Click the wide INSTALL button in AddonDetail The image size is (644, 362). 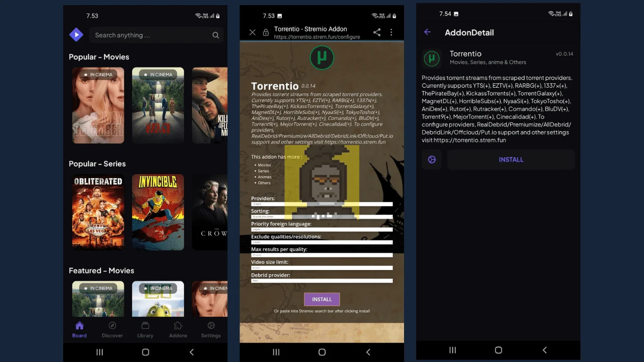click(x=511, y=160)
